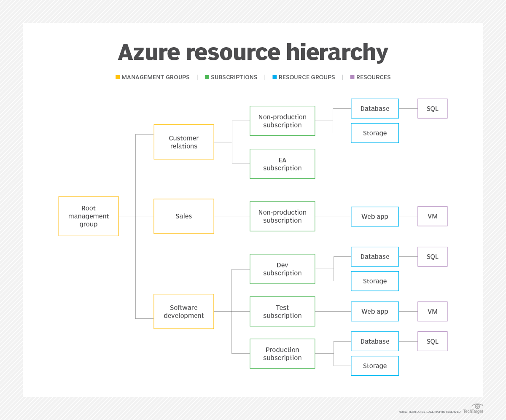This screenshot has height=420, width=506.
Task: Click the yellow MANAGEMENT GROUPS legend swatch
Action: coord(118,77)
